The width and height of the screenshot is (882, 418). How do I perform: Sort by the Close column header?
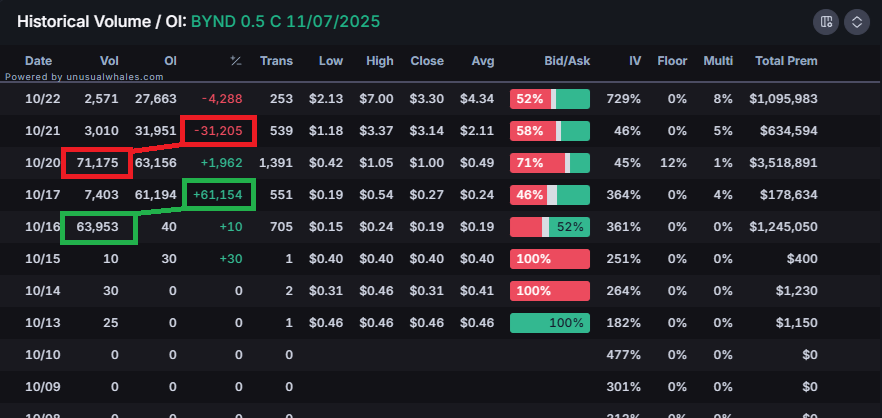(427, 61)
